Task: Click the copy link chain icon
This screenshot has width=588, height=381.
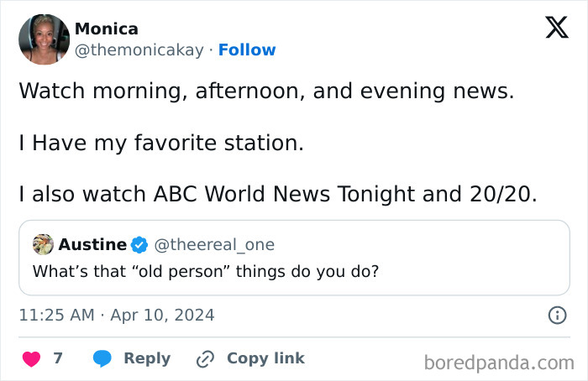Action: (206, 358)
